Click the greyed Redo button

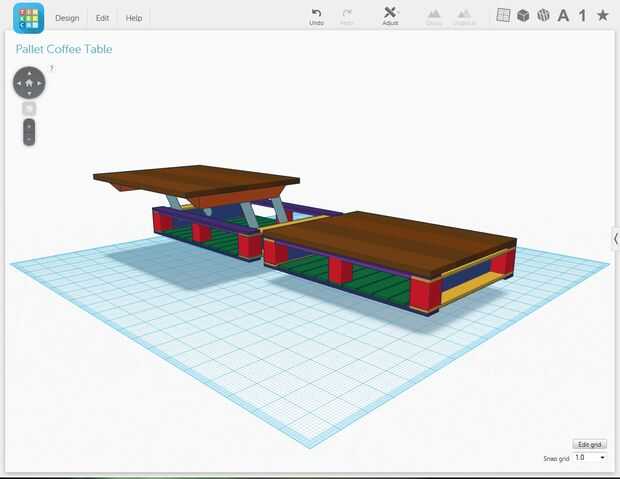point(347,17)
